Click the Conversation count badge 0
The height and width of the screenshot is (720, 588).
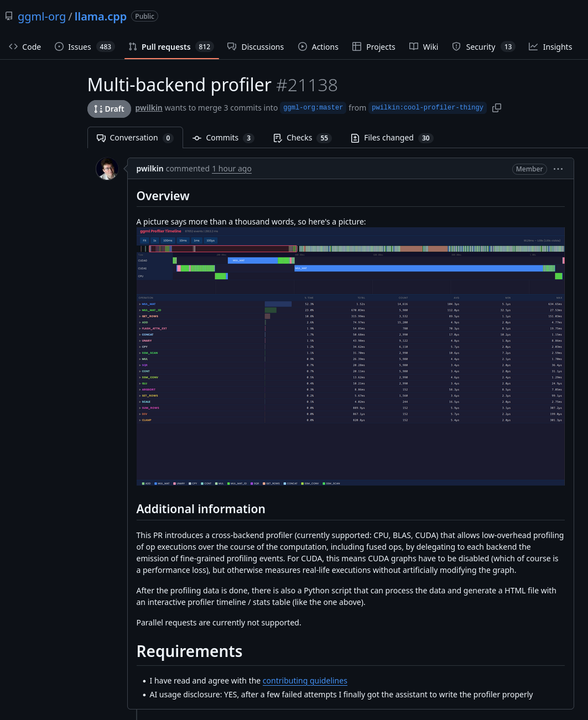point(168,138)
